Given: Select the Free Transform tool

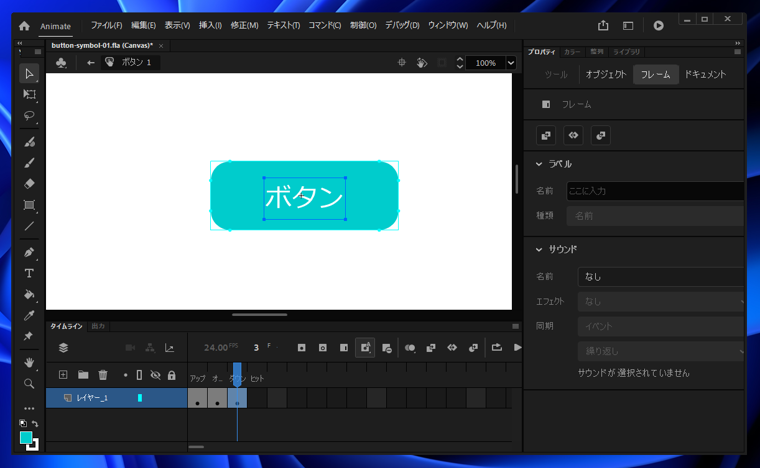Looking at the screenshot, I should pos(29,94).
